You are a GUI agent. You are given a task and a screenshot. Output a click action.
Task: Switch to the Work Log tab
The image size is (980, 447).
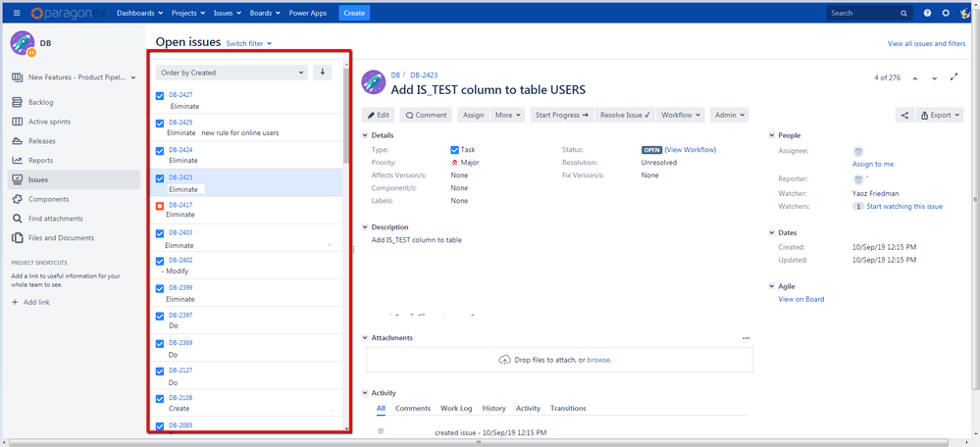coord(456,409)
